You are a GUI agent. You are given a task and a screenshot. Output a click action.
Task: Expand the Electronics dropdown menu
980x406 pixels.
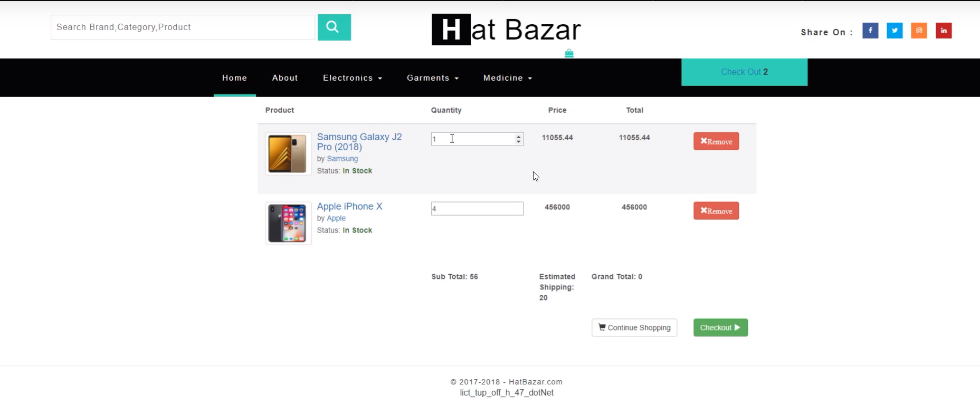[353, 78]
